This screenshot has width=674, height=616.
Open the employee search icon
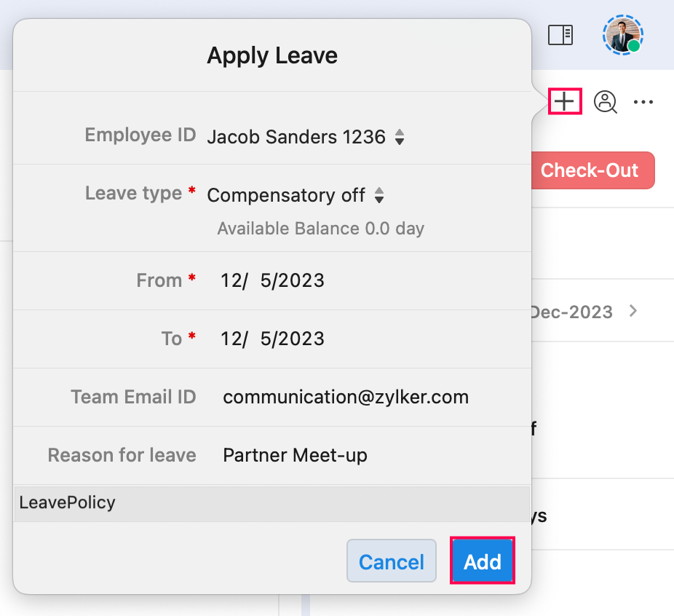[x=605, y=102]
